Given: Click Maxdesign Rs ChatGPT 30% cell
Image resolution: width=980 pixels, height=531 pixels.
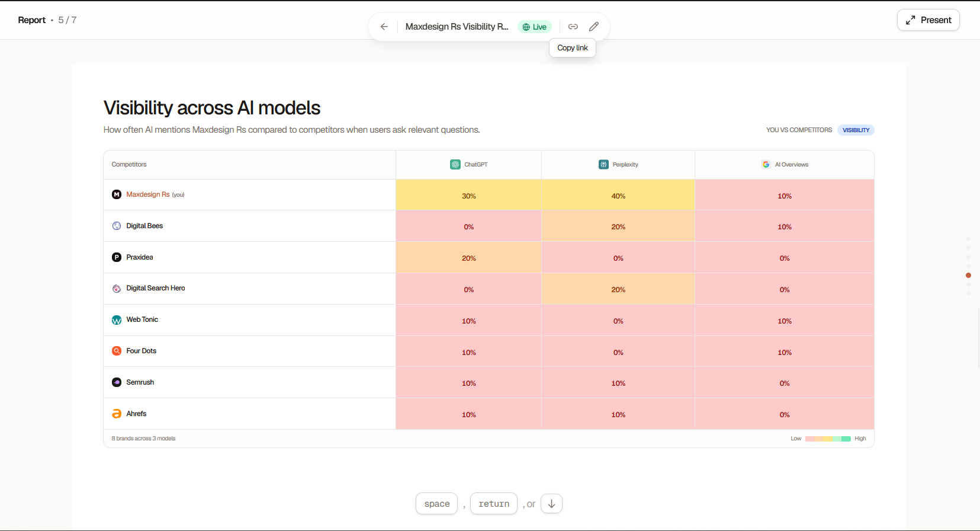Looking at the screenshot, I should pyautogui.click(x=468, y=195).
